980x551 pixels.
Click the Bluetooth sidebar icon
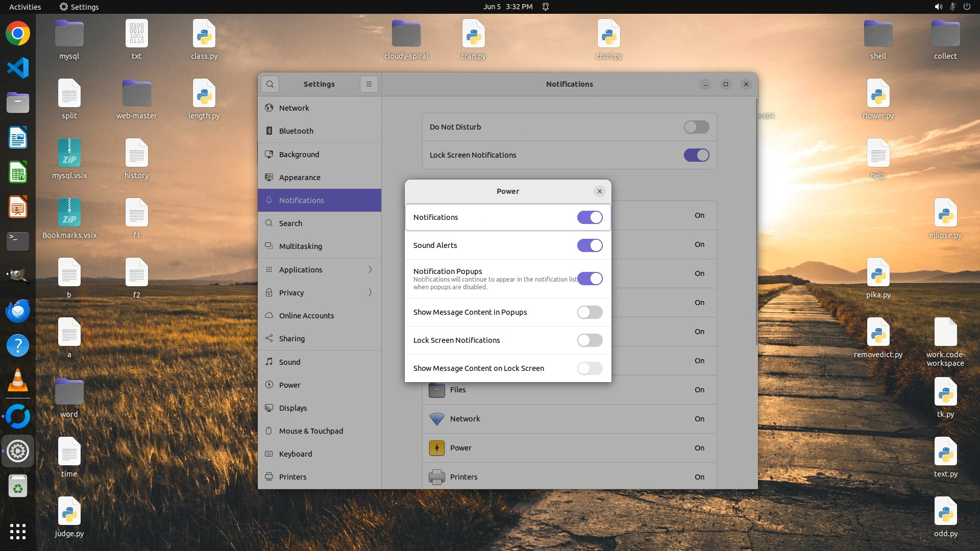pyautogui.click(x=269, y=131)
